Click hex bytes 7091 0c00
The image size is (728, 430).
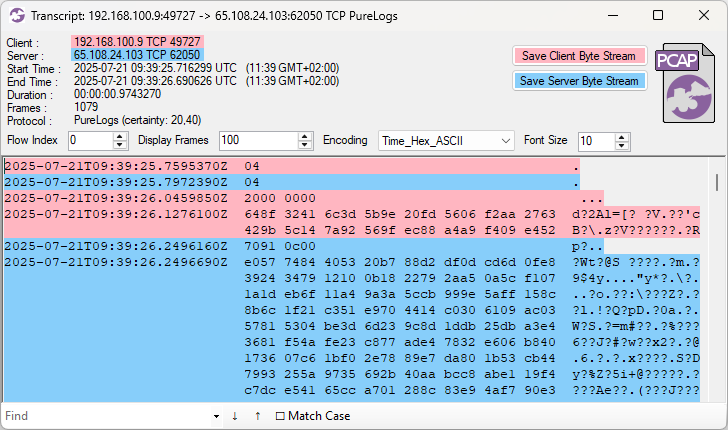click(280, 246)
